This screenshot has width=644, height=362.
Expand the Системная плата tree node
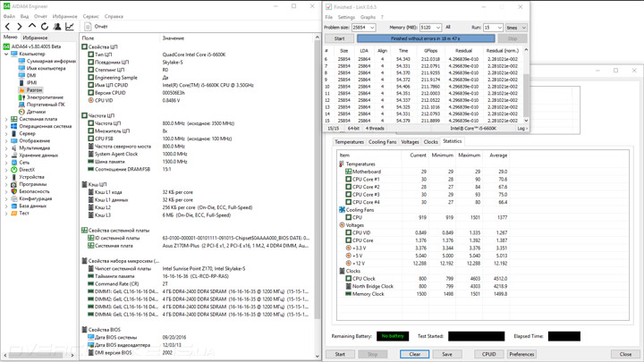[6, 119]
